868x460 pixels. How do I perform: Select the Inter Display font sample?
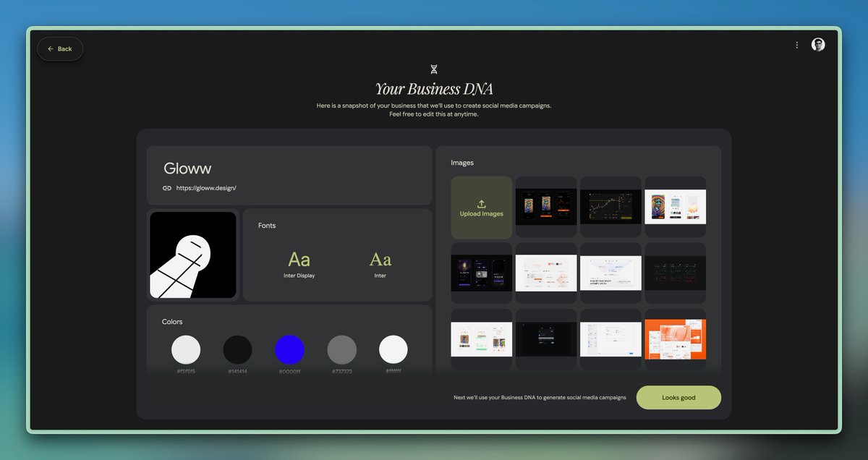point(299,263)
